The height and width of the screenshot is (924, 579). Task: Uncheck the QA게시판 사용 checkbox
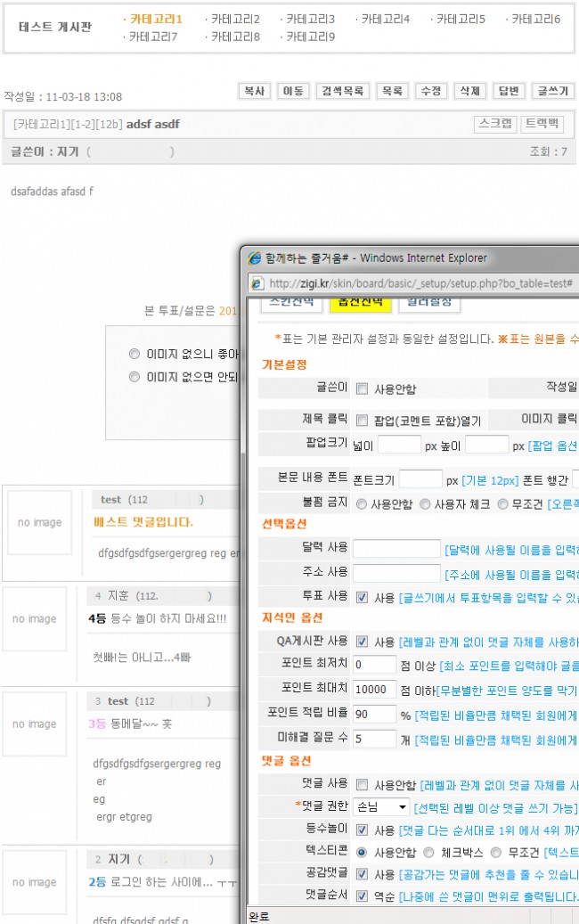click(363, 641)
